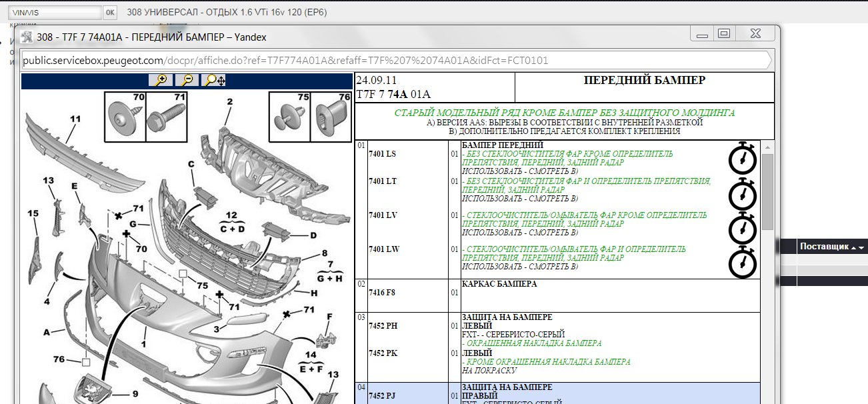Select part number 7452 PJ in highlighted row

point(383,396)
